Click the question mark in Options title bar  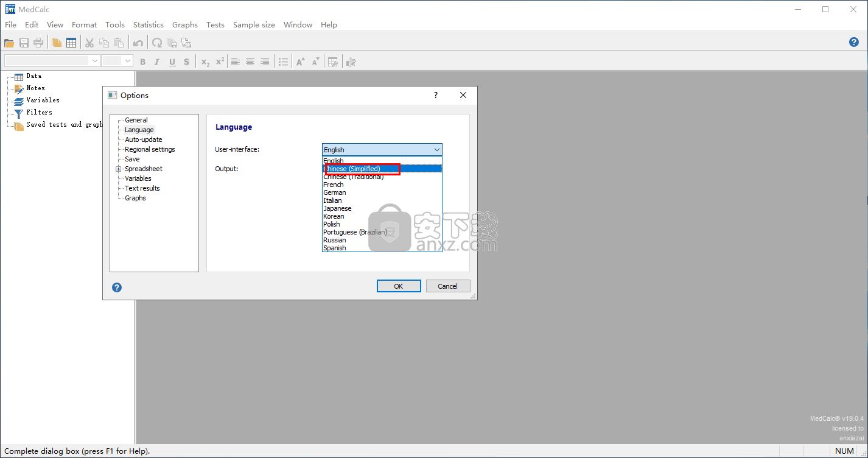435,95
